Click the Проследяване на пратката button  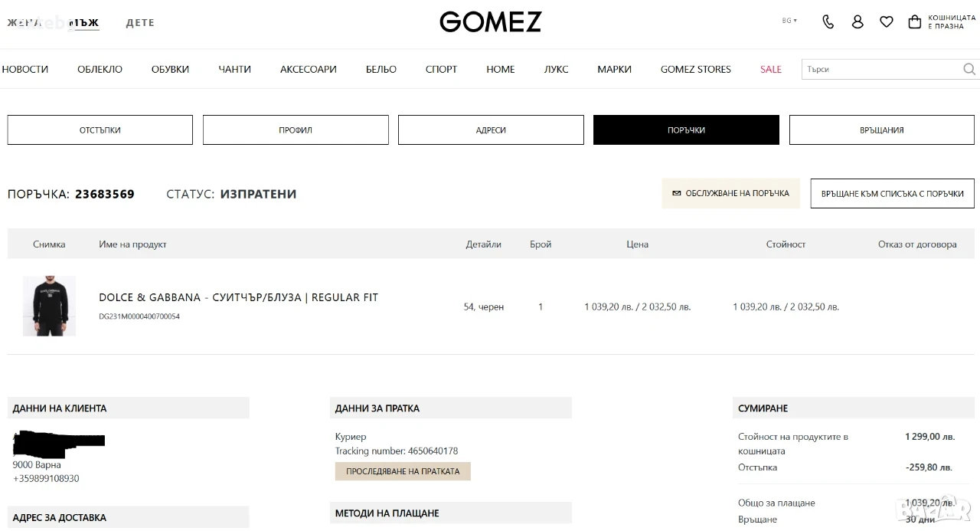403,471
